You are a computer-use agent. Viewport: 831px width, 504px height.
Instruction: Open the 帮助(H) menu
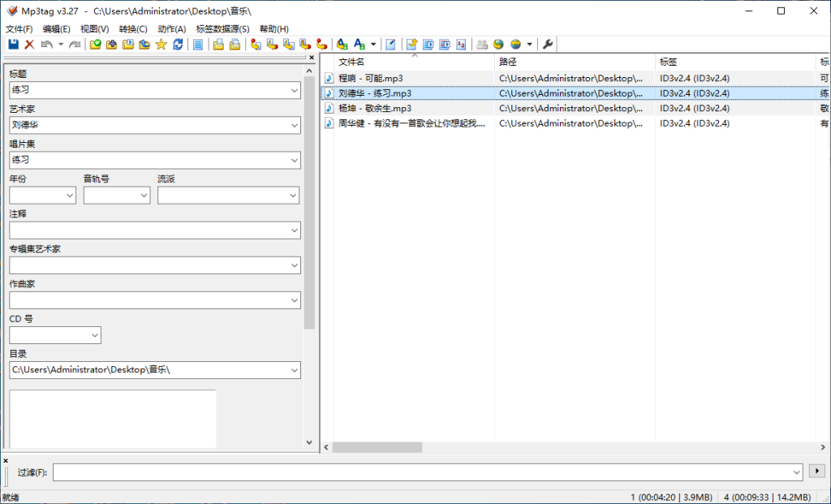pos(274,29)
